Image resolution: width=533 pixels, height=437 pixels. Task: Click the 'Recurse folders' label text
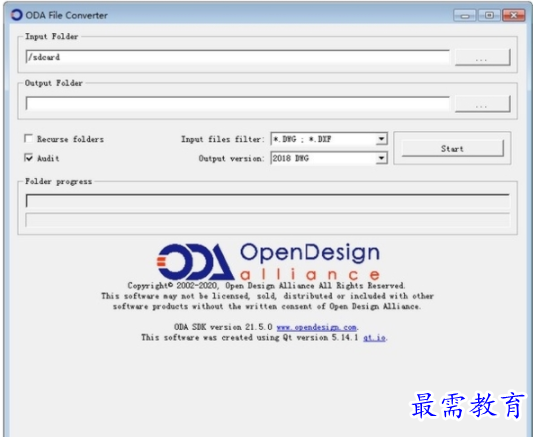(x=70, y=139)
